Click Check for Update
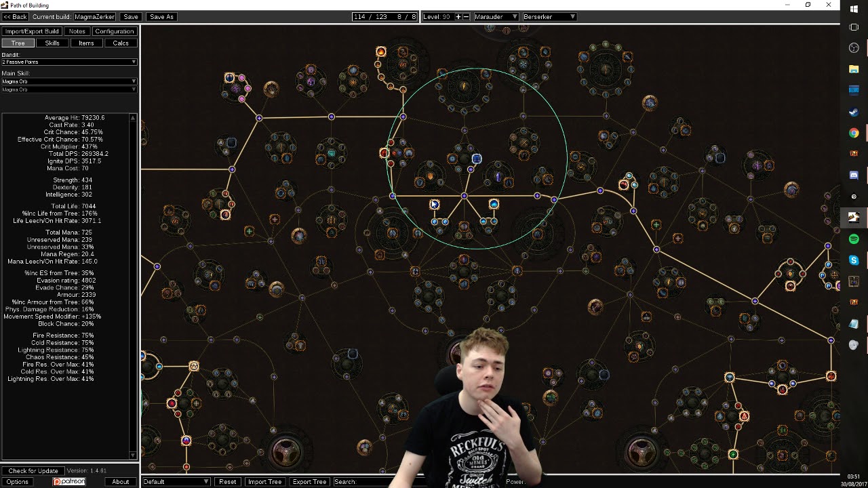868x488 pixels. [x=33, y=470]
